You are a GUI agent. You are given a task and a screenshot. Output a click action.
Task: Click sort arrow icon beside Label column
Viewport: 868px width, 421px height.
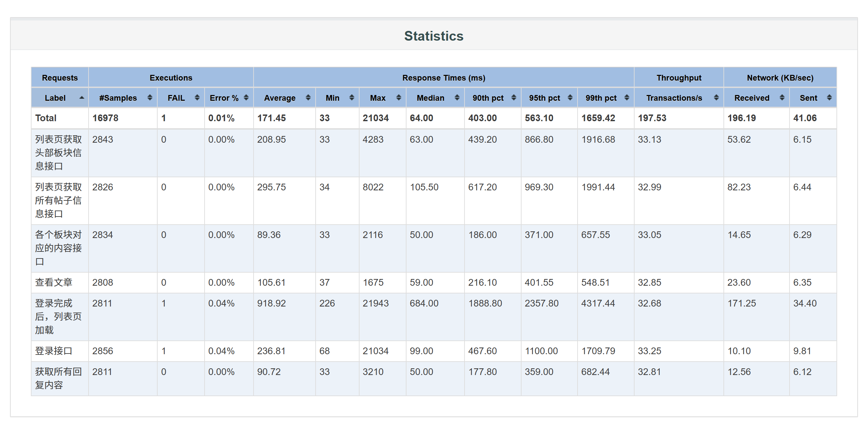pos(82,98)
